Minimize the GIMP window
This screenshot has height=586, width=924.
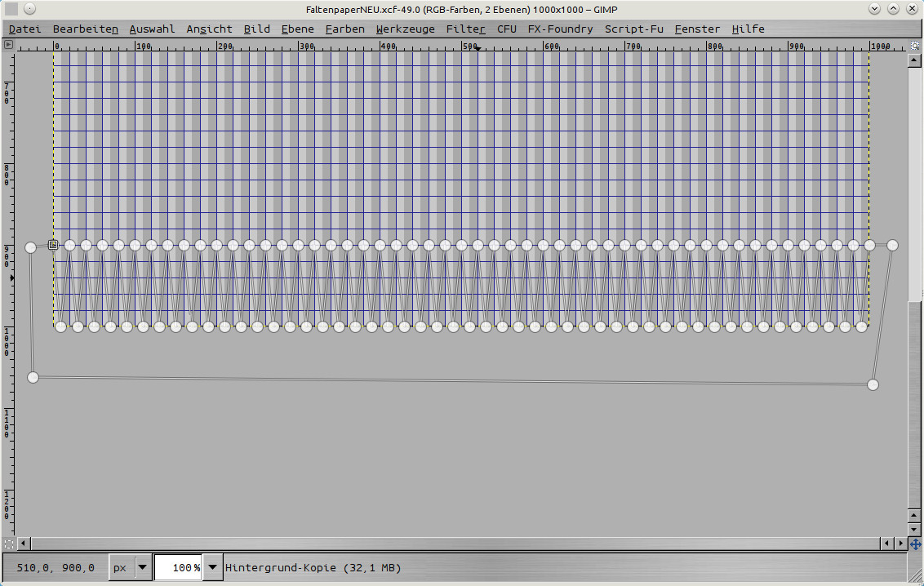(875, 8)
